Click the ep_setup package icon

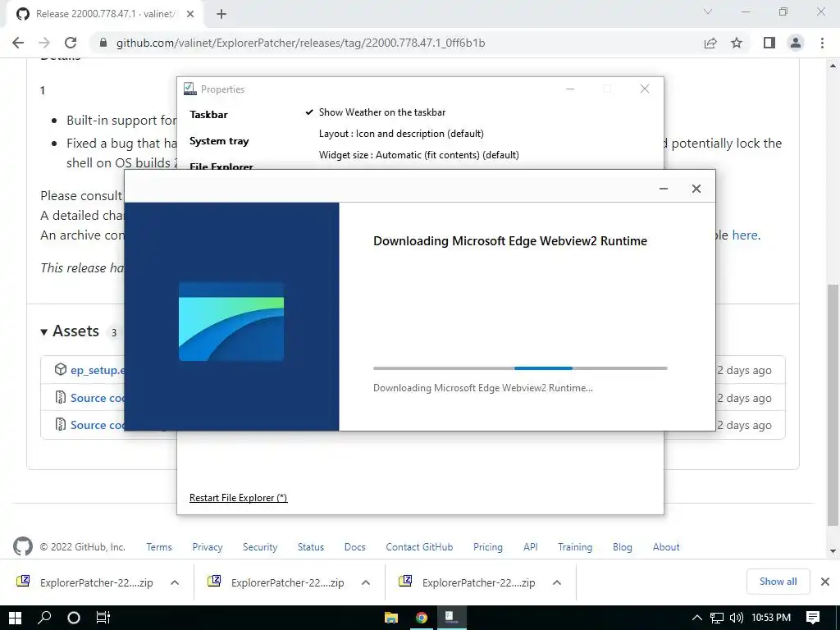(x=61, y=369)
